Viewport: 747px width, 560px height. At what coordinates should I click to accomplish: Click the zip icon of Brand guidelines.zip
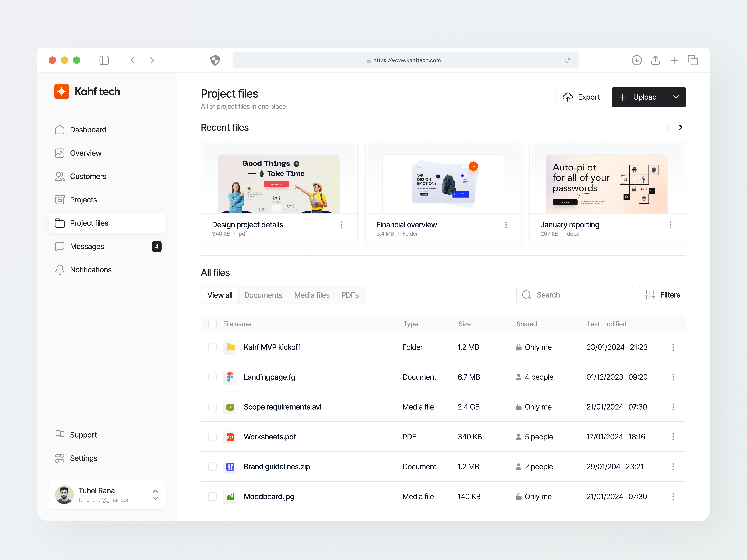pyautogui.click(x=230, y=467)
